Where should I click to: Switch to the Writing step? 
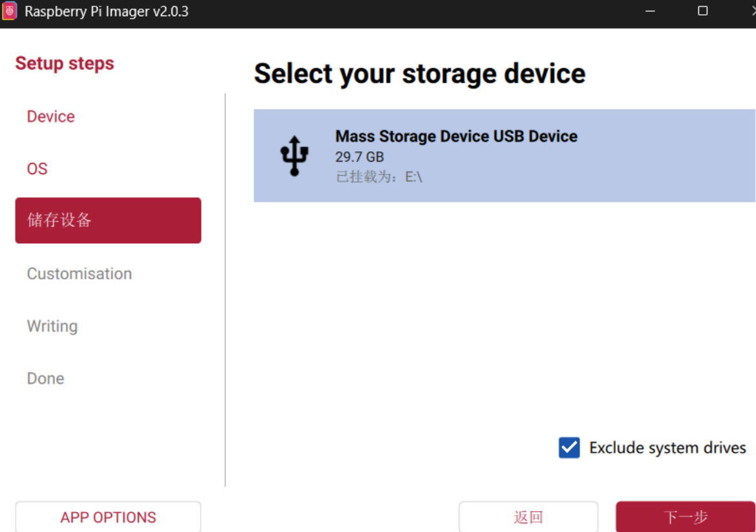click(52, 326)
